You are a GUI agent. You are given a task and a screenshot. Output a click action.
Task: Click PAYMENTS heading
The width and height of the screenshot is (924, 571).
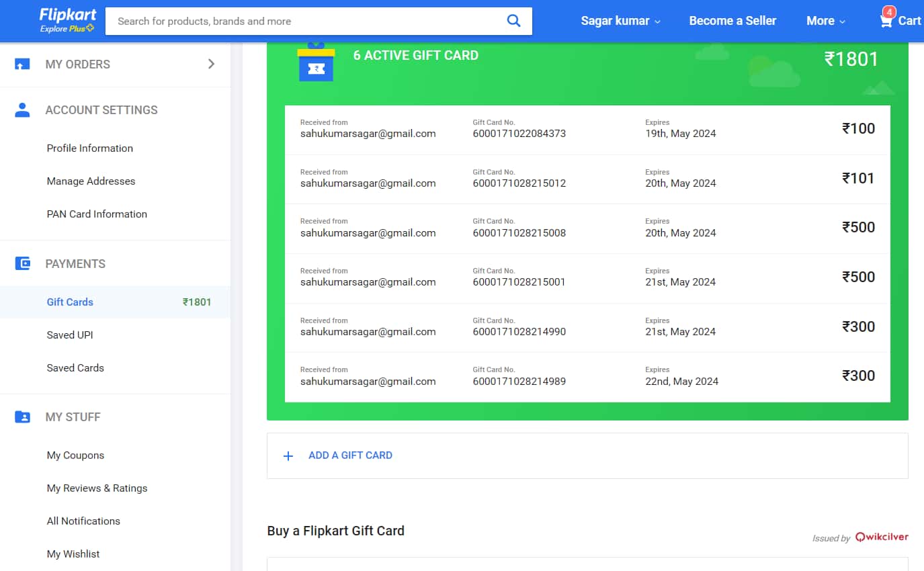[75, 264]
